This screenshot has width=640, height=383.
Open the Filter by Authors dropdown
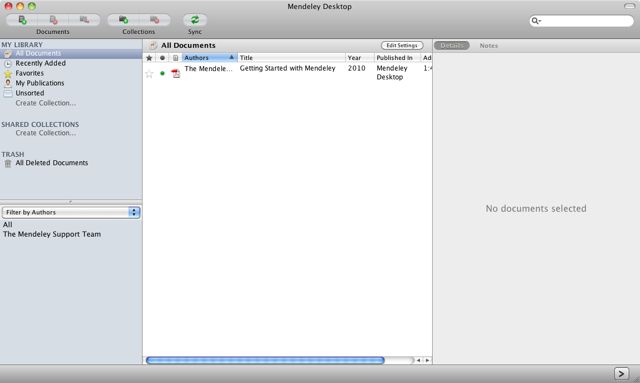71,212
